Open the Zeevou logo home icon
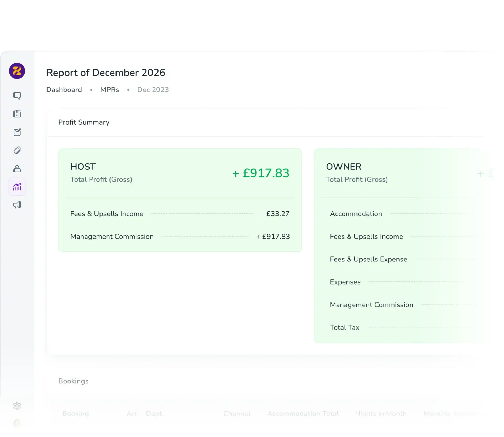This screenshot has height=437, width=504. (17, 71)
